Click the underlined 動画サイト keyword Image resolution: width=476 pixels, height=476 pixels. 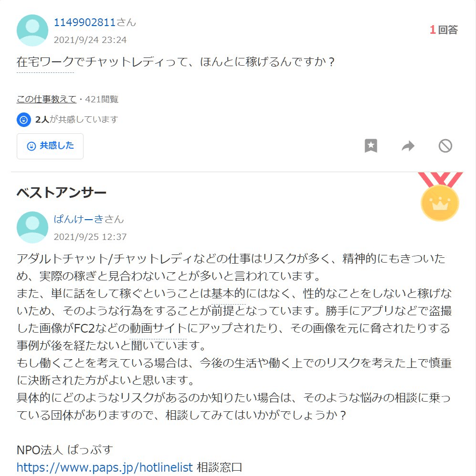coord(158,328)
